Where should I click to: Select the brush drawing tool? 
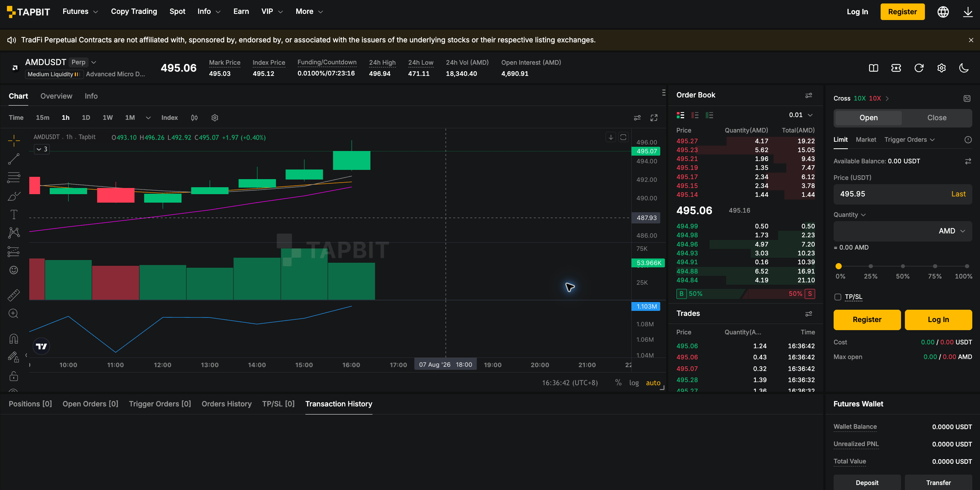pyautogui.click(x=14, y=196)
